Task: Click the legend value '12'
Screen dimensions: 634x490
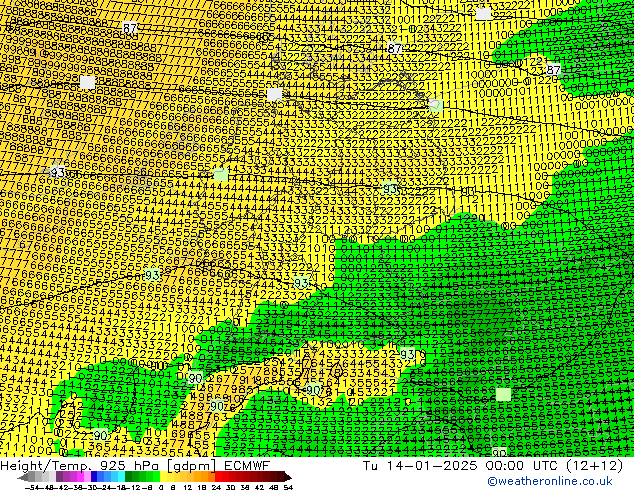Action: [188, 487]
